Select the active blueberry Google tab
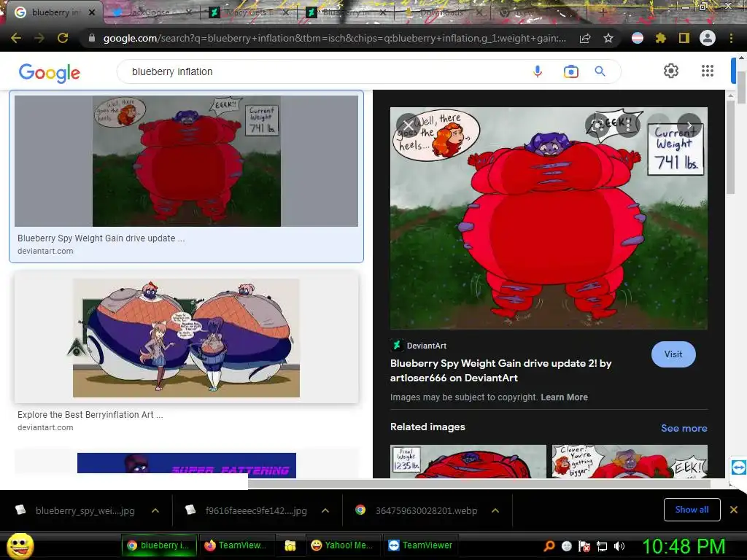The image size is (747, 560). pyautogui.click(x=53, y=12)
